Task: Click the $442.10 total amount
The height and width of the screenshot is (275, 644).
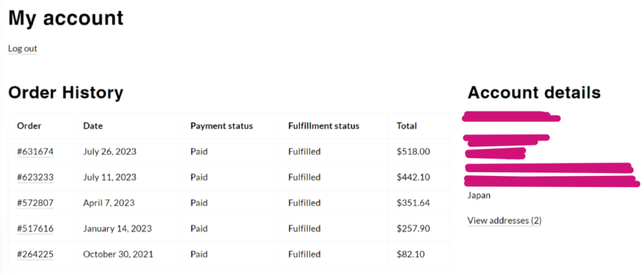Action: click(413, 177)
